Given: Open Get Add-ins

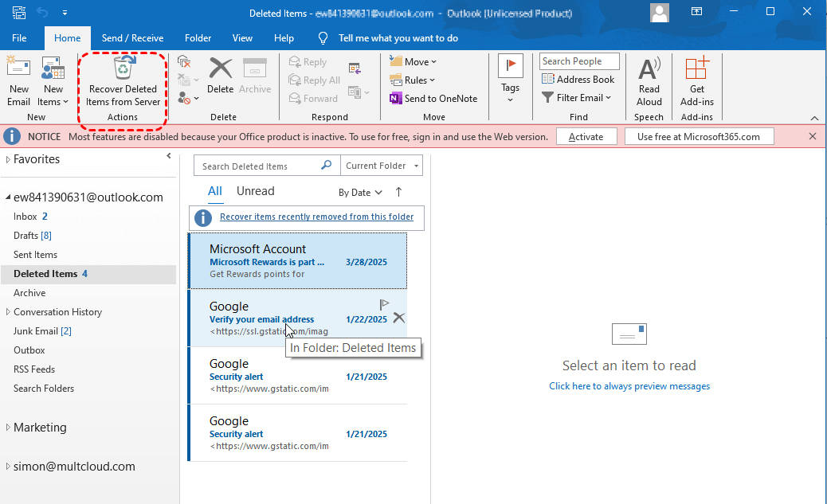Looking at the screenshot, I should coord(696,82).
